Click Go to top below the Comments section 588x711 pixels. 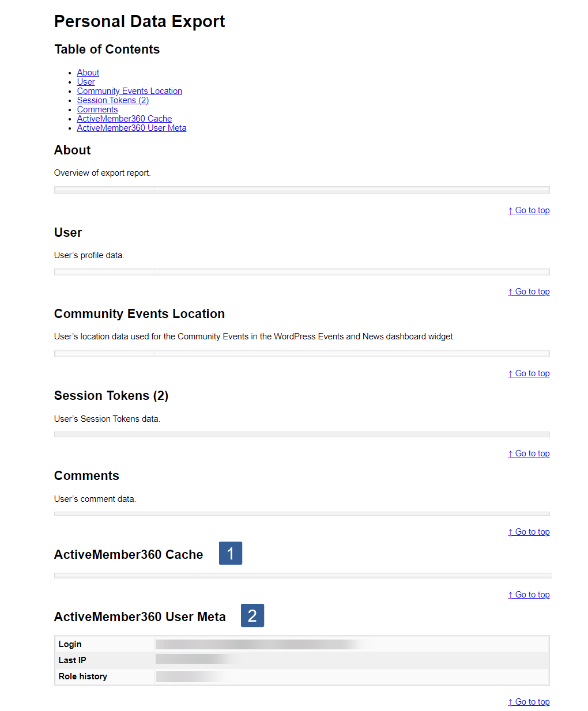point(529,531)
